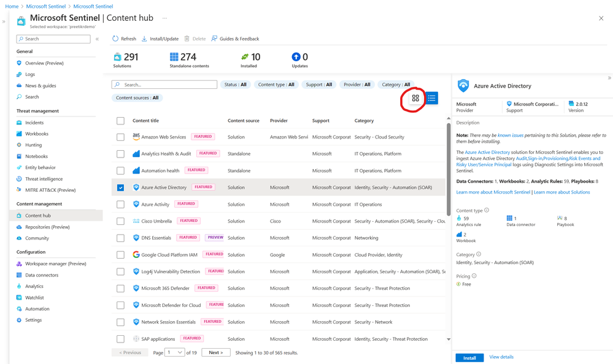Image resolution: width=613 pixels, height=364 pixels.
Task: Open Learn more about Solutions link
Action: 562,192
